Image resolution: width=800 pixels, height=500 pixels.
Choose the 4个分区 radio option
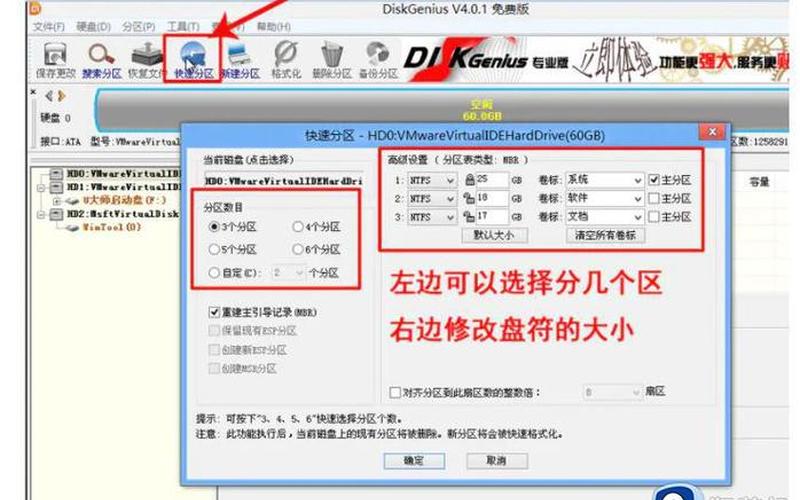click(298, 227)
